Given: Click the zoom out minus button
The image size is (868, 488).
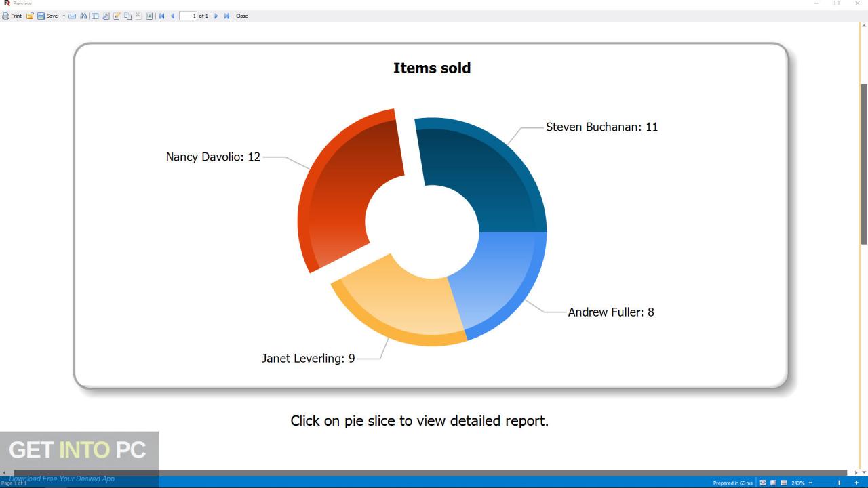Looking at the screenshot, I should click(x=810, y=483).
